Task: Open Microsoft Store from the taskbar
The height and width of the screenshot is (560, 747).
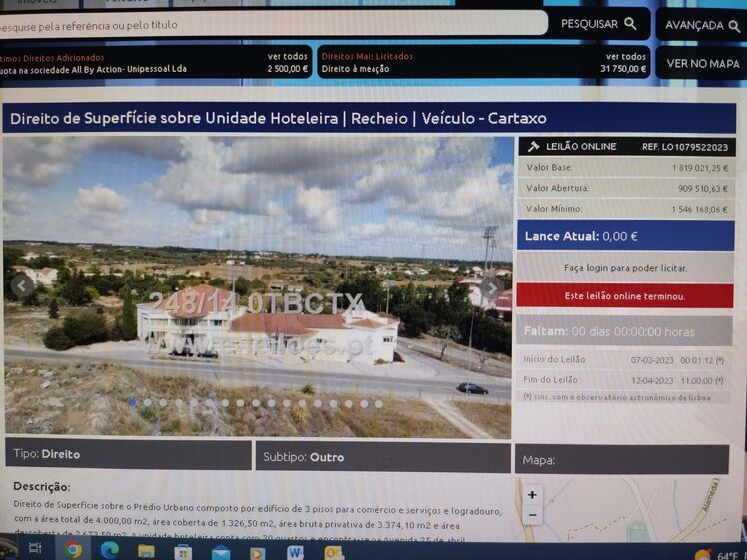Action: pos(183,552)
